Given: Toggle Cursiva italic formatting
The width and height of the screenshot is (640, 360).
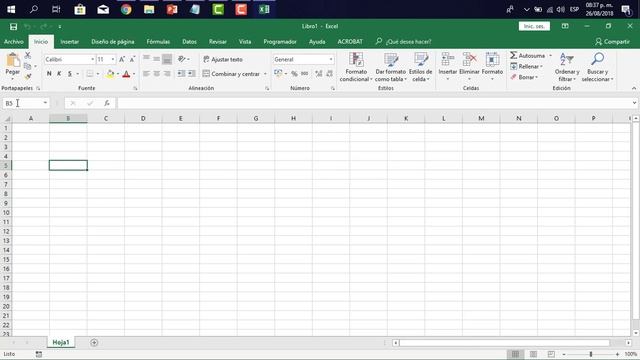Looking at the screenshot, I should [59, 74].
